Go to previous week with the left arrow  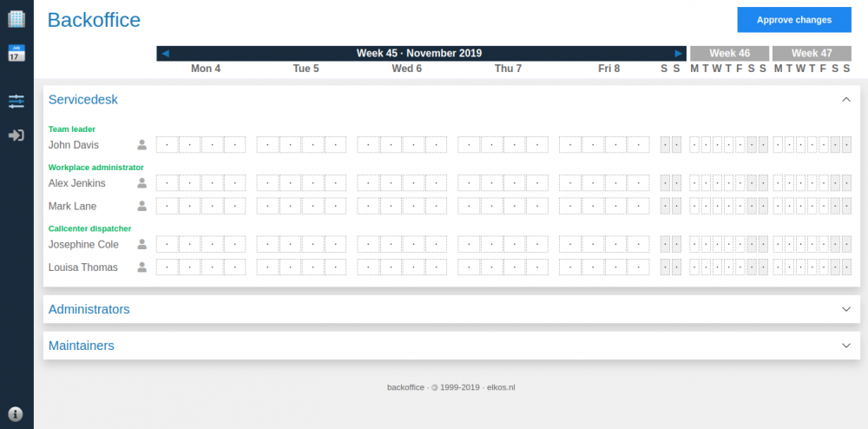(166, 54)
